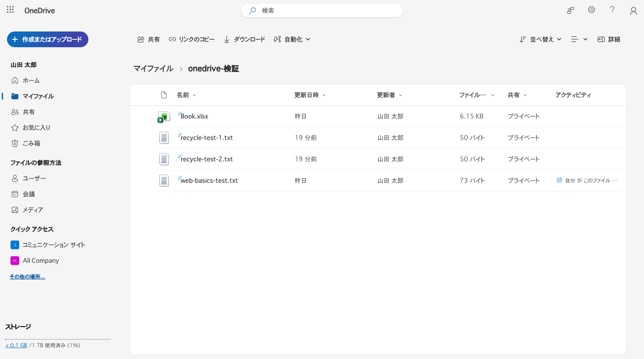Open file recycle-test-2.txt
The width and height of the screenshot is (644, 359).
[x=206, y=159]
